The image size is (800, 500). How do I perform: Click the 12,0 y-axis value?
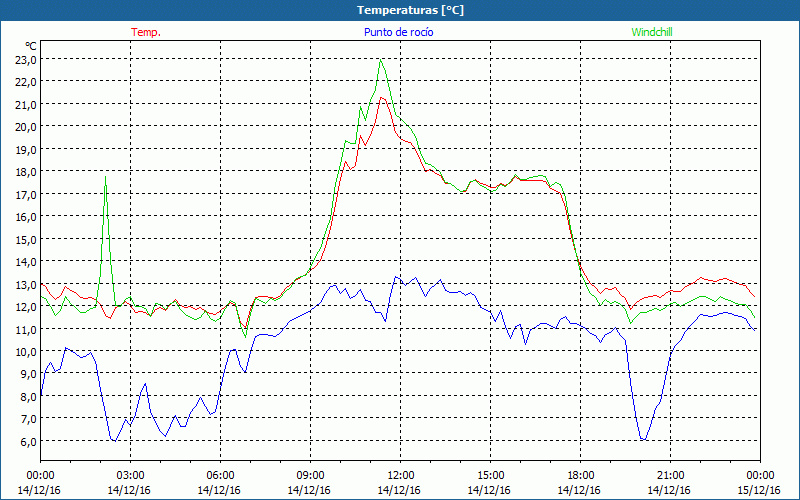click(26, 307)
